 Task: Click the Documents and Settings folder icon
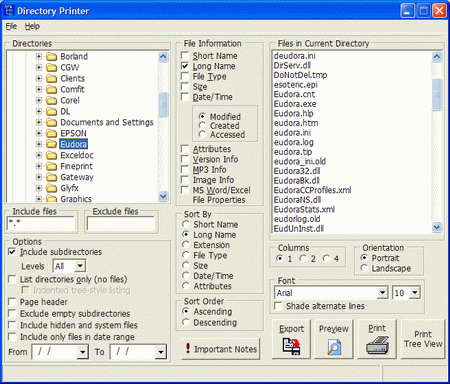[x=51, y=122]
